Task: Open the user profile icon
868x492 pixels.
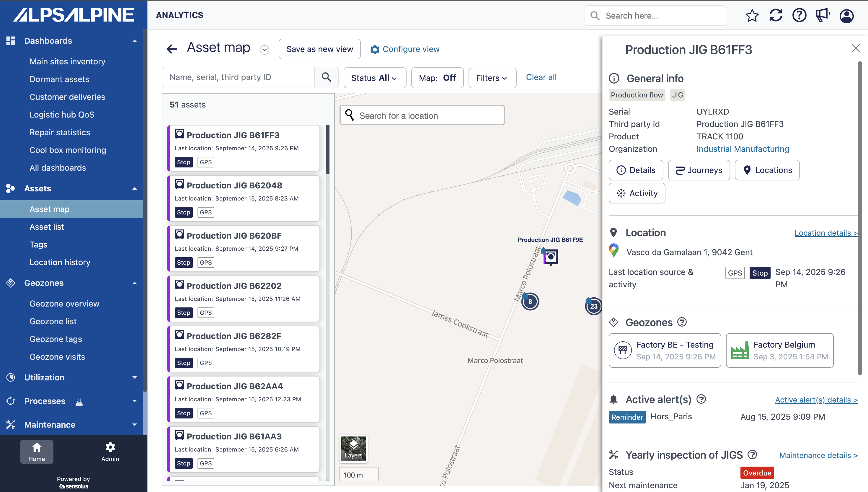Action: tap(846, 16)
